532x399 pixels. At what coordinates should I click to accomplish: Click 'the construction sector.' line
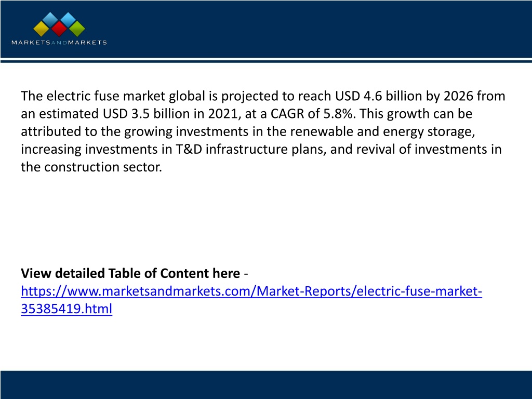point(91,167)
